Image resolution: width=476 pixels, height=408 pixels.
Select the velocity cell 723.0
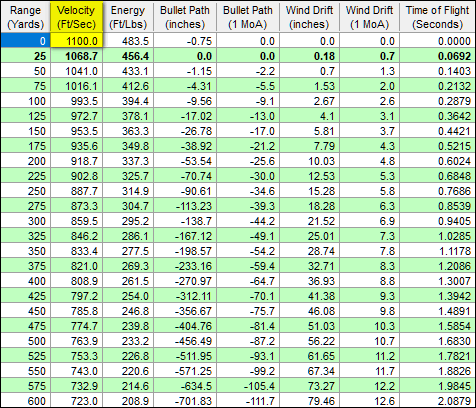pos(76,401)
